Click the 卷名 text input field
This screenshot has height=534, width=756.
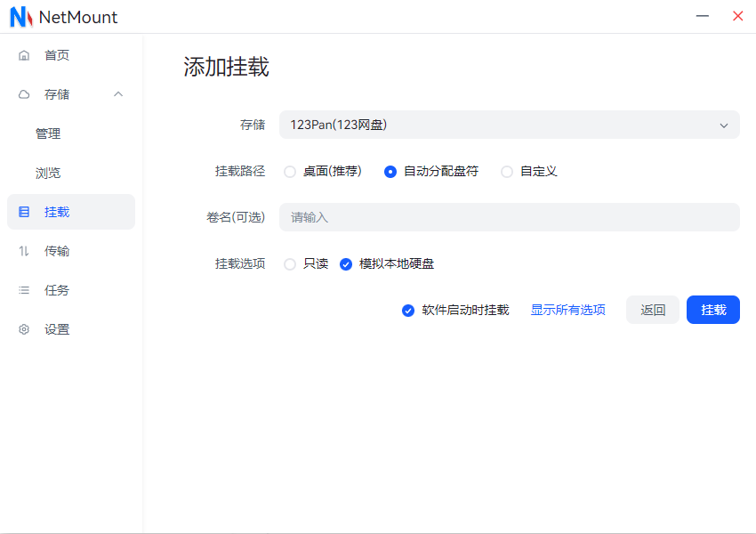tap(509, 217)
